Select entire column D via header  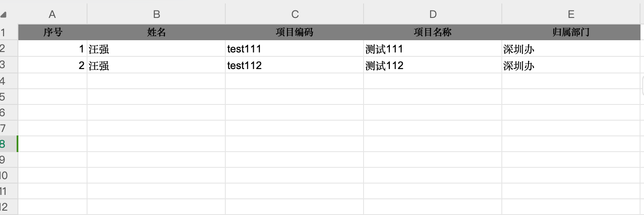coord(433,14)
